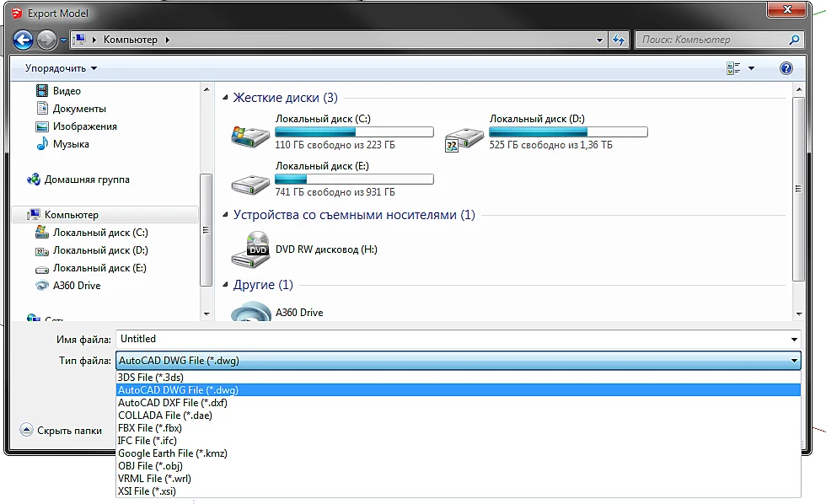Click the Локальный диск (D:) drive icon
The image size is (826, 504).
[464, 139]
